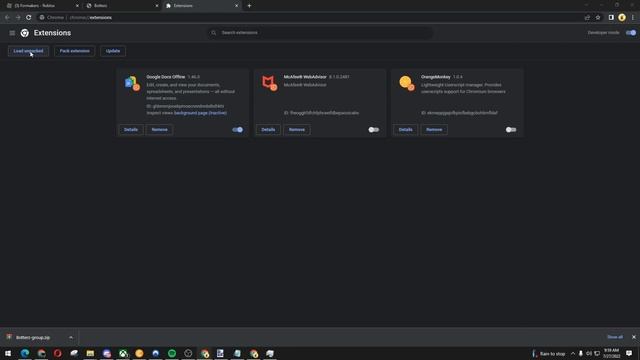Open Details for OrangeMonkey

(405, 130)
